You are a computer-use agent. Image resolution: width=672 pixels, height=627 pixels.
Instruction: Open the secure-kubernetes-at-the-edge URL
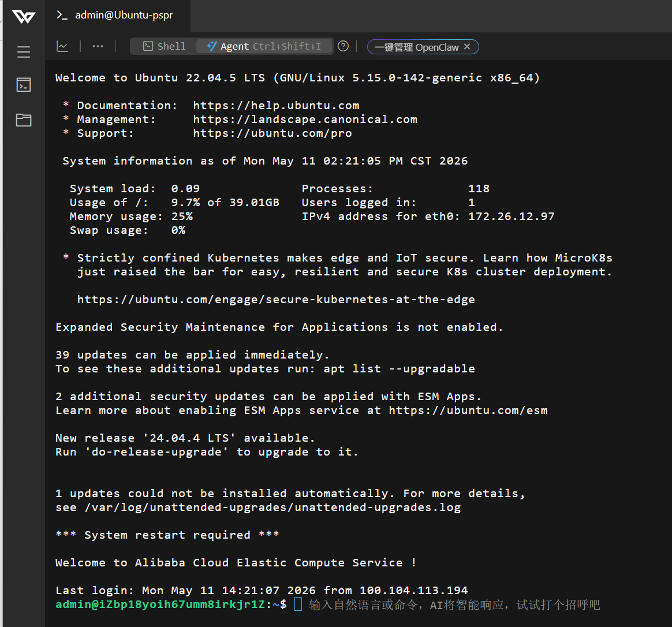click(x=276, y=299)
